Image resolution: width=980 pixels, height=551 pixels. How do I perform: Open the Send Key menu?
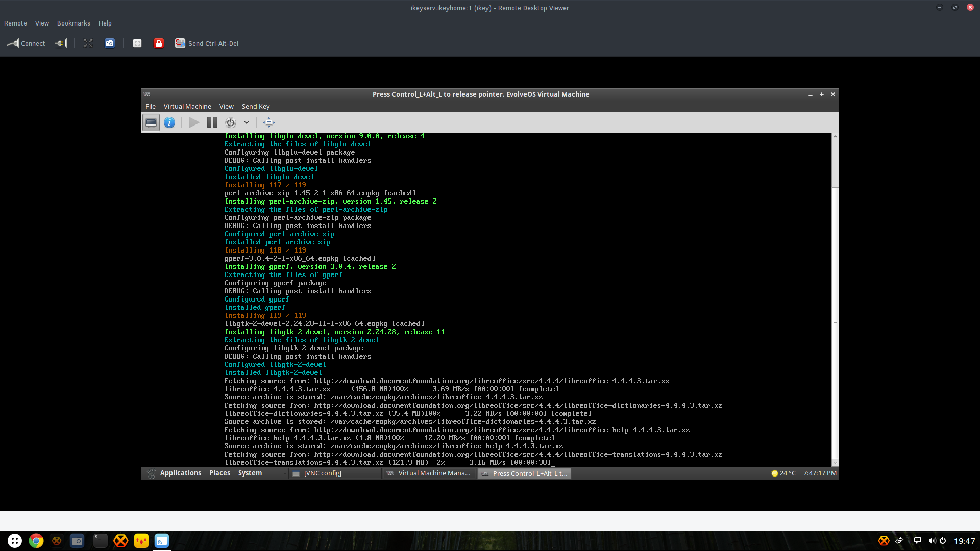pyautogui.click(x=256, y=107)
